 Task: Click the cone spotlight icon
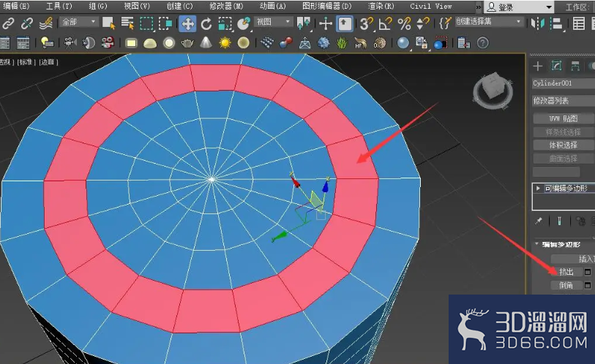(206, 43)
